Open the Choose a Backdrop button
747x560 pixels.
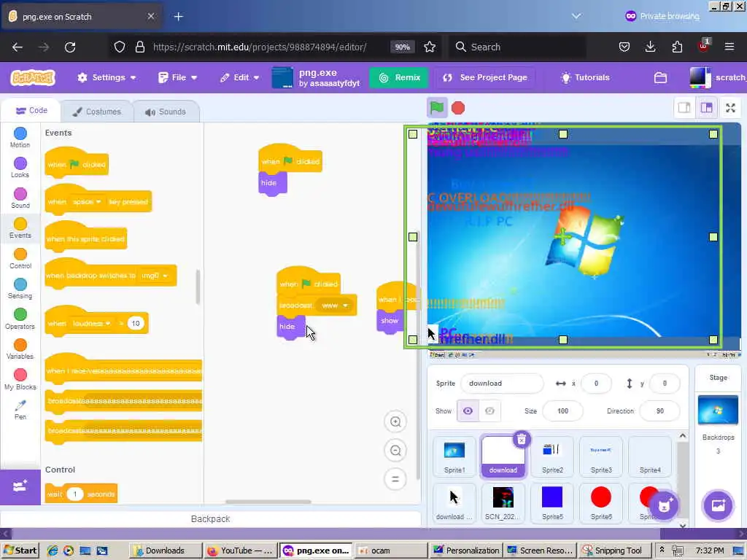tap(718, 506)
